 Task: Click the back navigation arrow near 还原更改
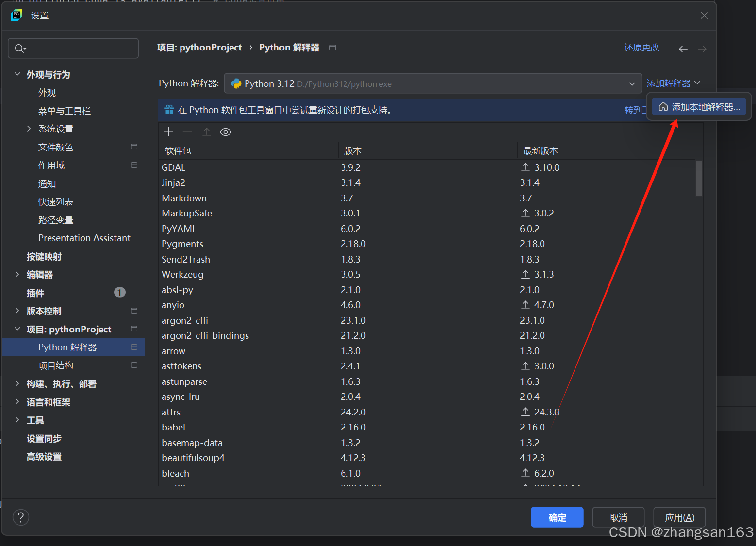[x=683, y=49]
